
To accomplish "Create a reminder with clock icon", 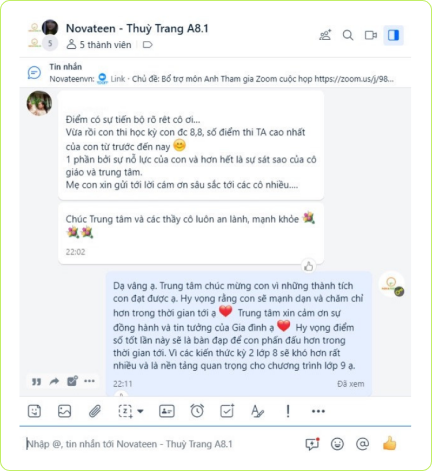I will 197,411.
